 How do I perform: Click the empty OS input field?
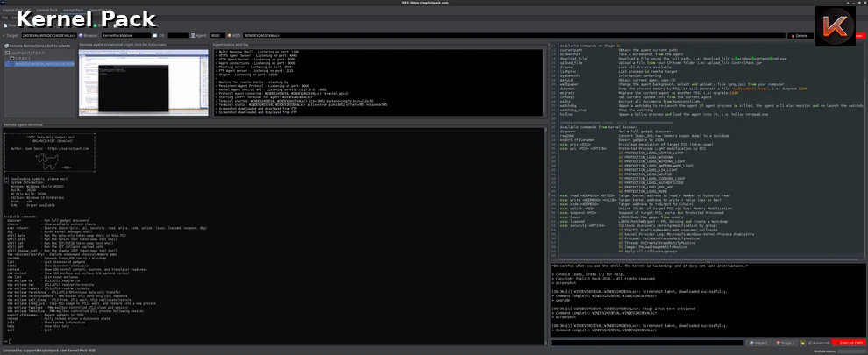point(178,35)
